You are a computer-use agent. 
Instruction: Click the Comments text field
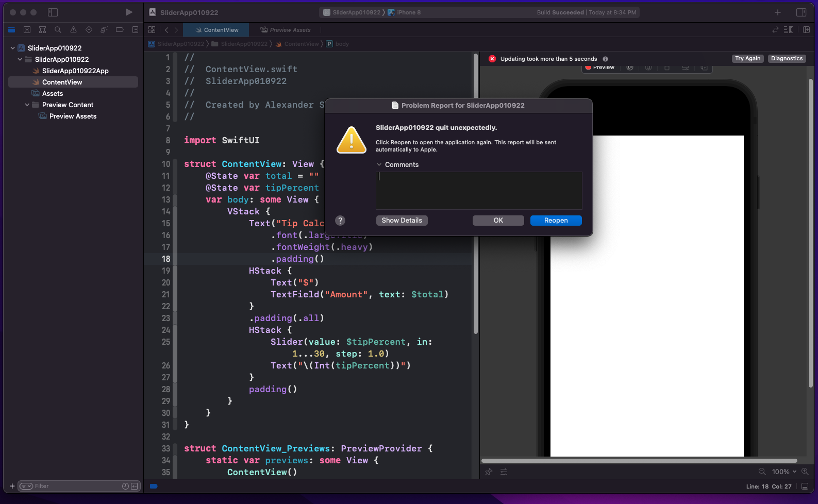pyautogui.click(x=479, y=191)
